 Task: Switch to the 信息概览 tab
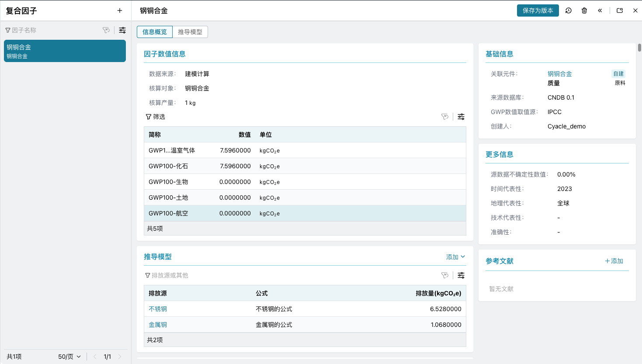pyautogui.click(x=154, y=32)
